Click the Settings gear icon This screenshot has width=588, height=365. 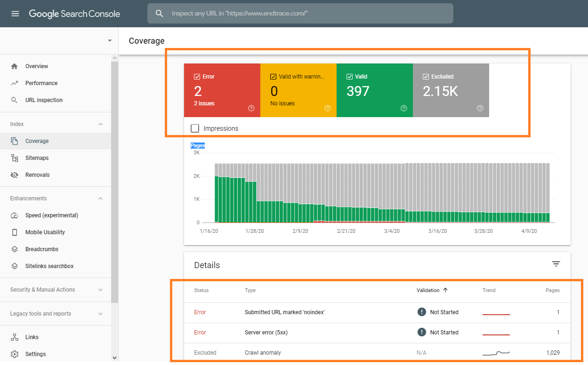[15, 354]
